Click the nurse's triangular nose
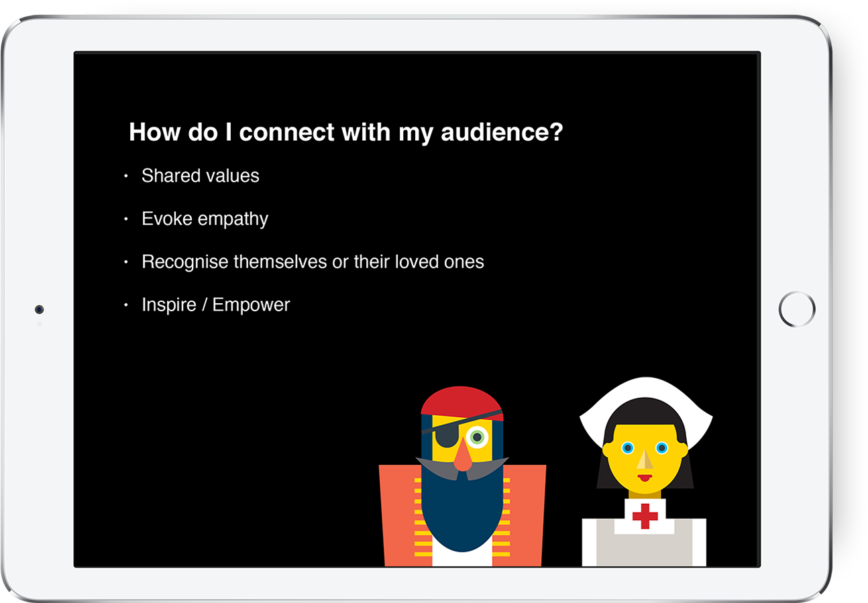This screenshot has width=868, height=603. pos(645,459)
